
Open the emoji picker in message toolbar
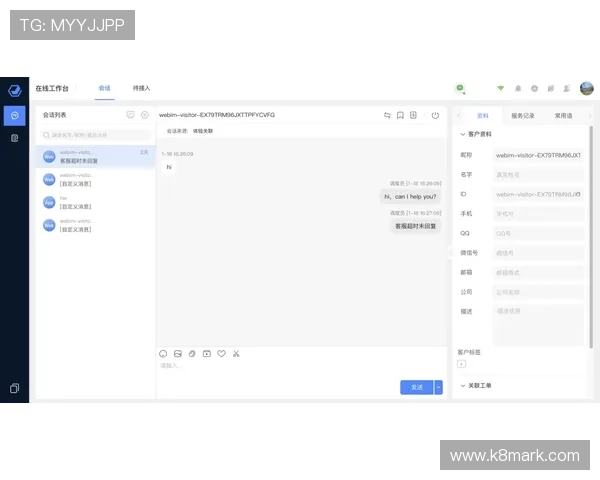[163, 353]
